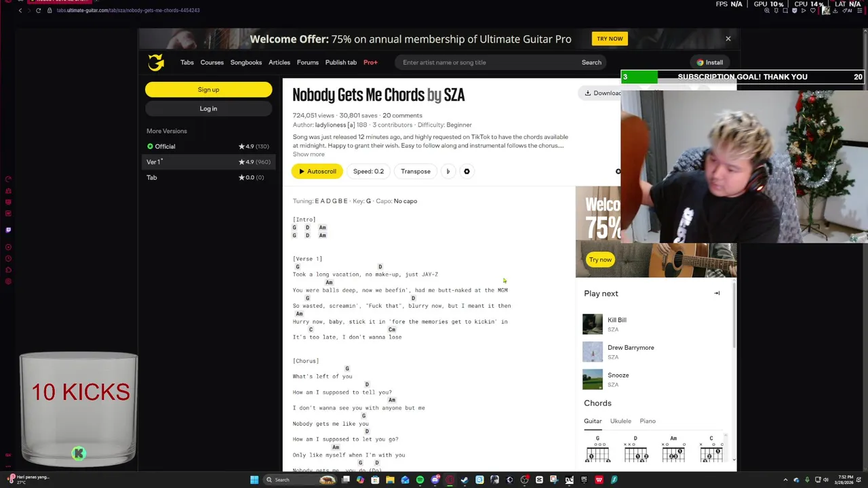Open the Drew Barrymore song

[631, 348]
